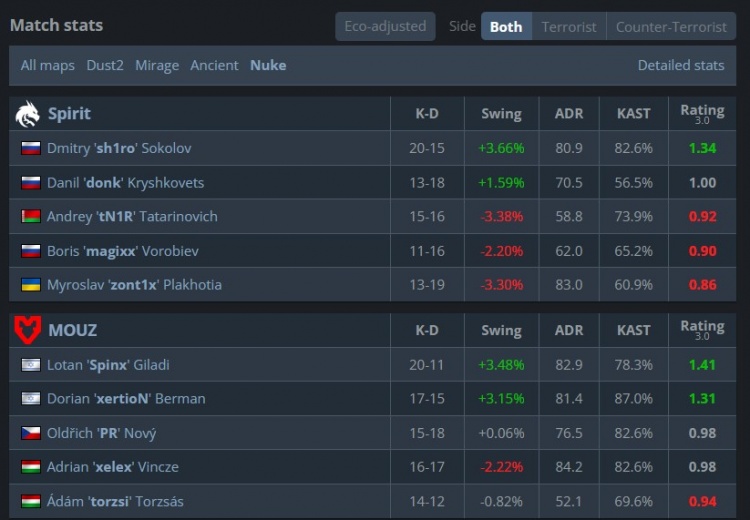Click the Israel flag beside xertioN
Image resolution: width=750 pixels, height=520 pixels.
coord(31,398)
